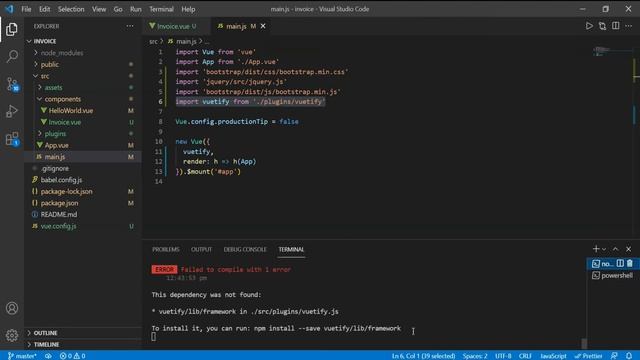The height and width of the screenshot is (360, 640).
Task: Expand the node_modules folder
Action: 83,53
